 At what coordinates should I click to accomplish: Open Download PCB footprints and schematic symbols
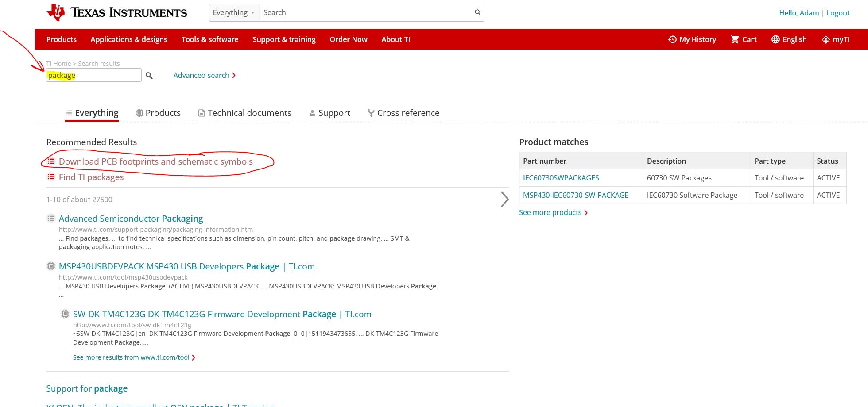155,161
